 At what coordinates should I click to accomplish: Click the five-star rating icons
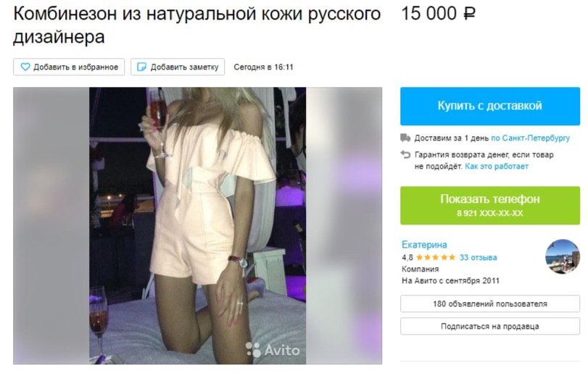click(435, 257)
